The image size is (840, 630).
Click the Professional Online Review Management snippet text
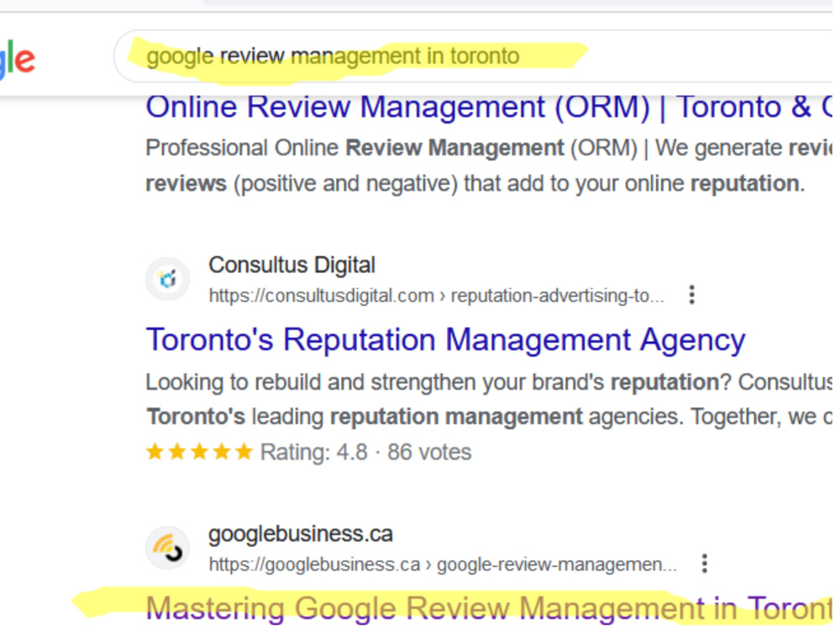489,165
